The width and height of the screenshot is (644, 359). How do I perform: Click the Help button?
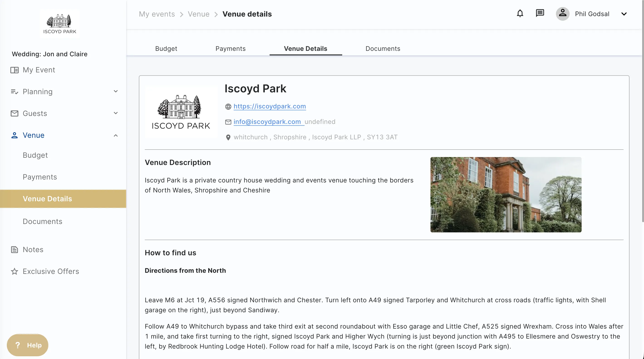[x=27, y=345]
